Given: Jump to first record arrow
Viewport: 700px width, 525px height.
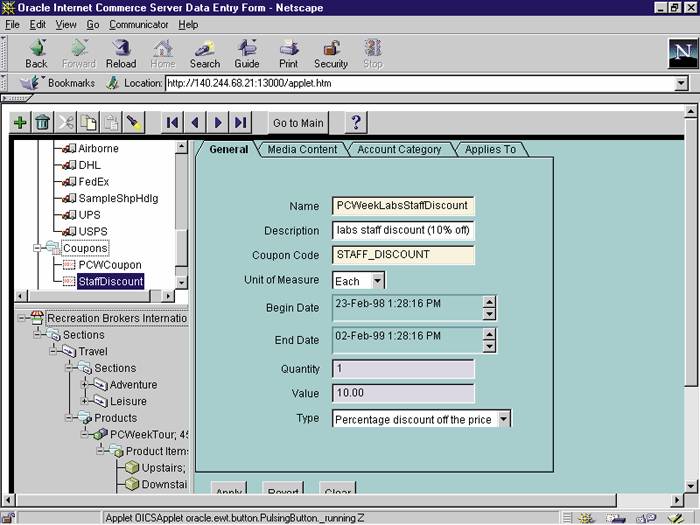Looking at the screenshot, I should tap(172, 122).
